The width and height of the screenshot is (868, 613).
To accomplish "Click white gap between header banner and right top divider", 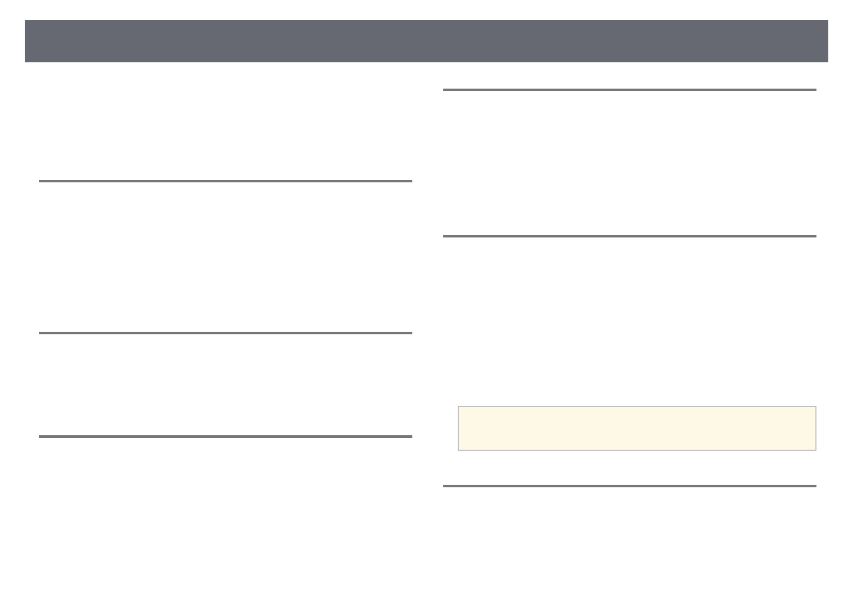I will click(x=629, y=76).
